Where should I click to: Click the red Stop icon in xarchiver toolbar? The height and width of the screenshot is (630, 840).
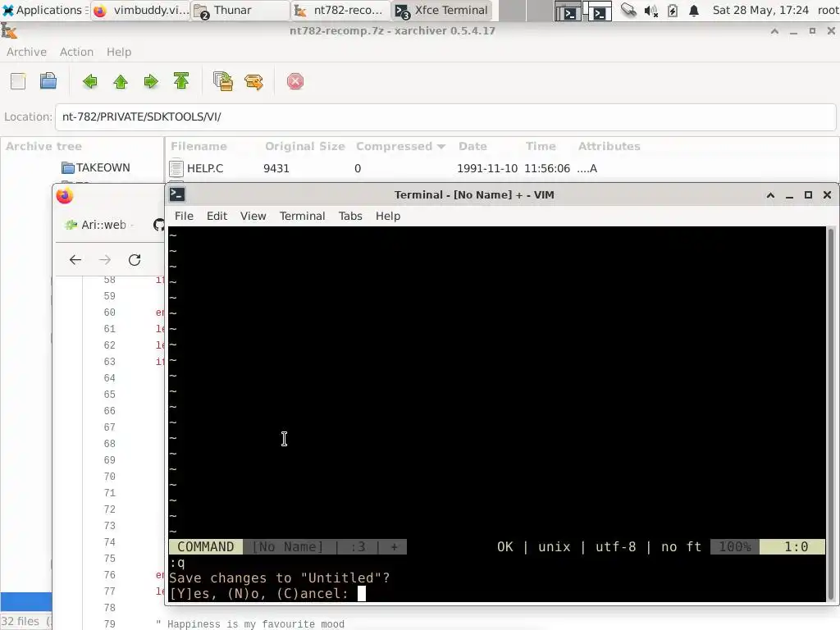295,81
